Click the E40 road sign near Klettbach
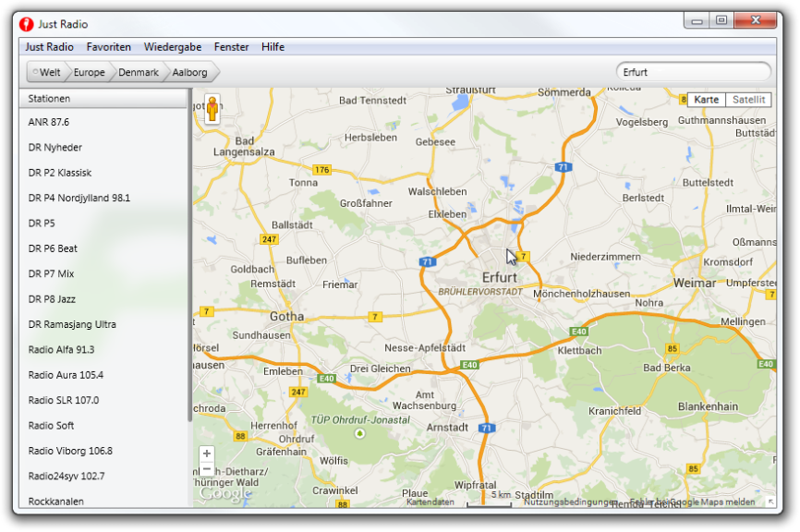This screenshot has width=800, height=532. click(579, 332)
